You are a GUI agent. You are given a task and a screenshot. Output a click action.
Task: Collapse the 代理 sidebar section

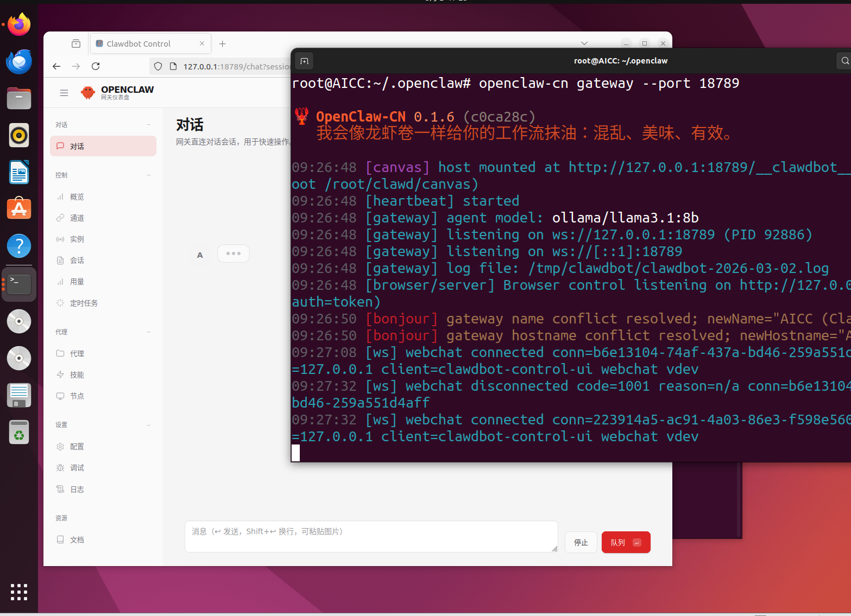pos(148,332)
